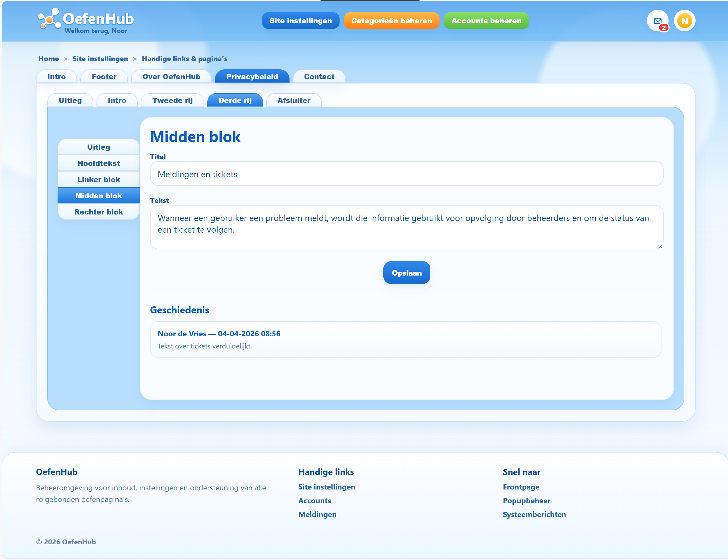Select Hoofdtekst in the side menu
The image size is (728, 560).
pyautogui.click(x=98, y=163)
